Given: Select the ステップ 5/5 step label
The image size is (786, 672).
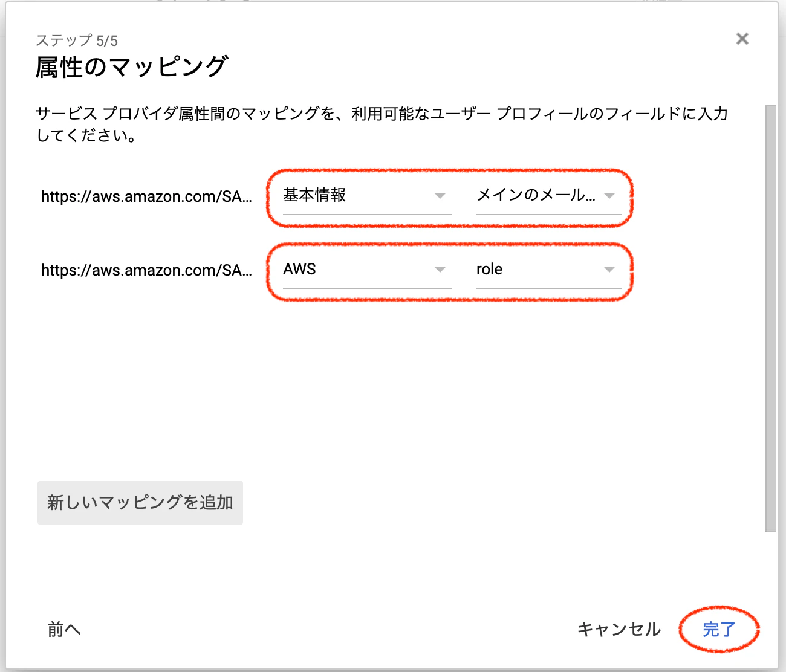Looking at the screenshot, I should pyautogui.click(x=77, y=40).
